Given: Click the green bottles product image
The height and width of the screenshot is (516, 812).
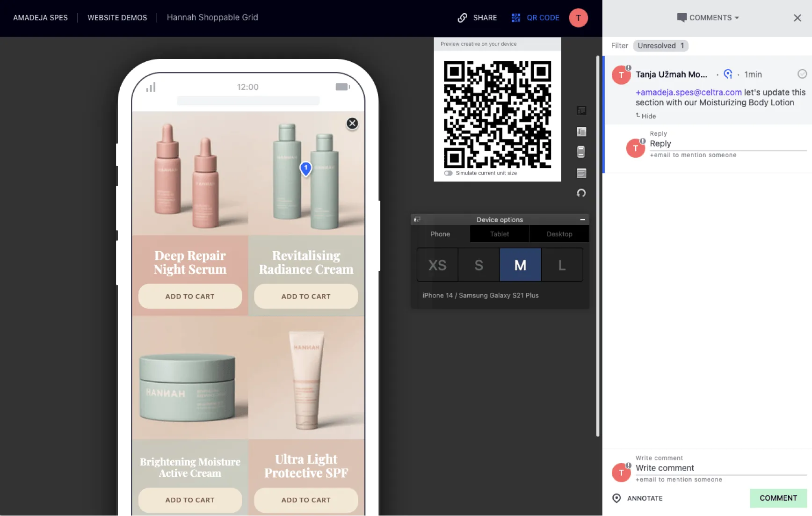Looking at the screenshot, I should pos(306,174).
